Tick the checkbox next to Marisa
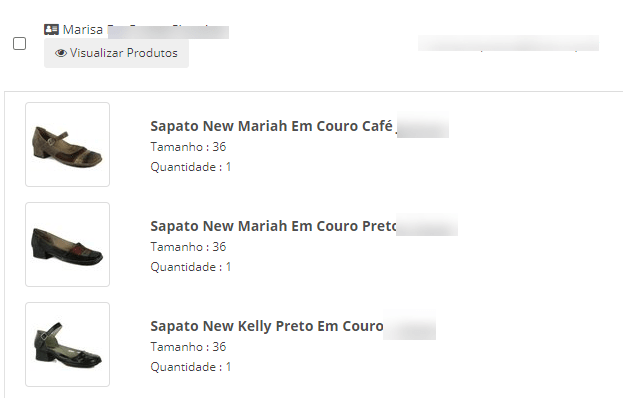The width and height of the screenshot is (623, 398). pyautogui.click(x=19, y=43)
